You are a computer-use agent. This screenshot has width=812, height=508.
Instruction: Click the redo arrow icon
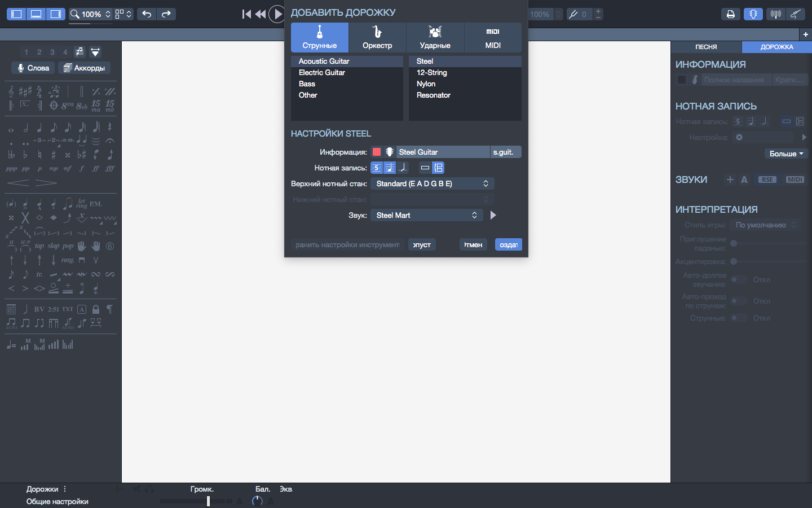pyautogui.click(x=166, y=14)
